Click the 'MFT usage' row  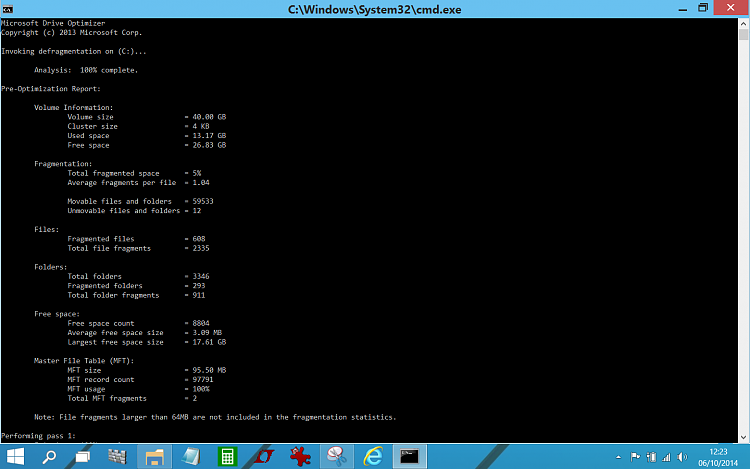139,389
